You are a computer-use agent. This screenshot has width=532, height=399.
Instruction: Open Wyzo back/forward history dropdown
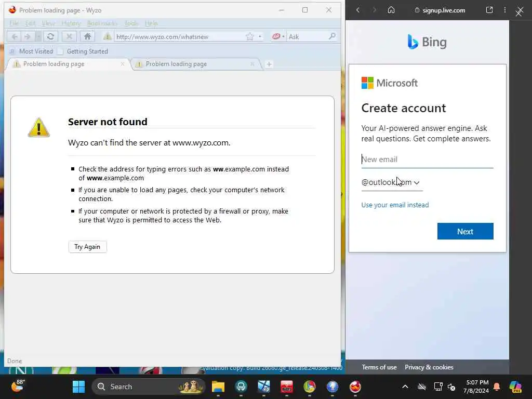38,37
